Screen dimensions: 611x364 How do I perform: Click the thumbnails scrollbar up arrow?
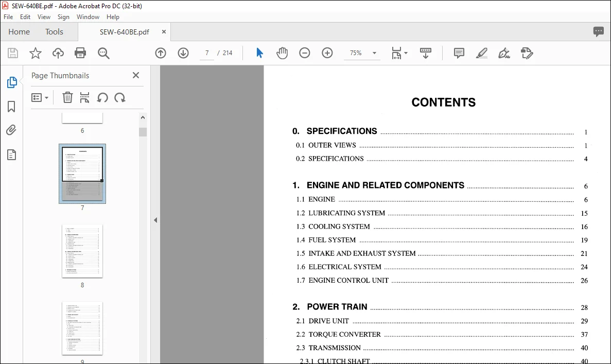(143, 117)
